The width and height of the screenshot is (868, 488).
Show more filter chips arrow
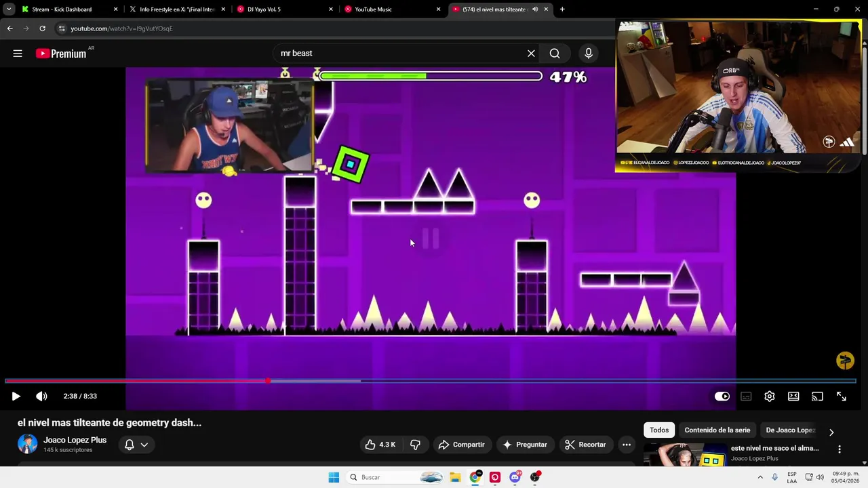[x=831, y=432]
